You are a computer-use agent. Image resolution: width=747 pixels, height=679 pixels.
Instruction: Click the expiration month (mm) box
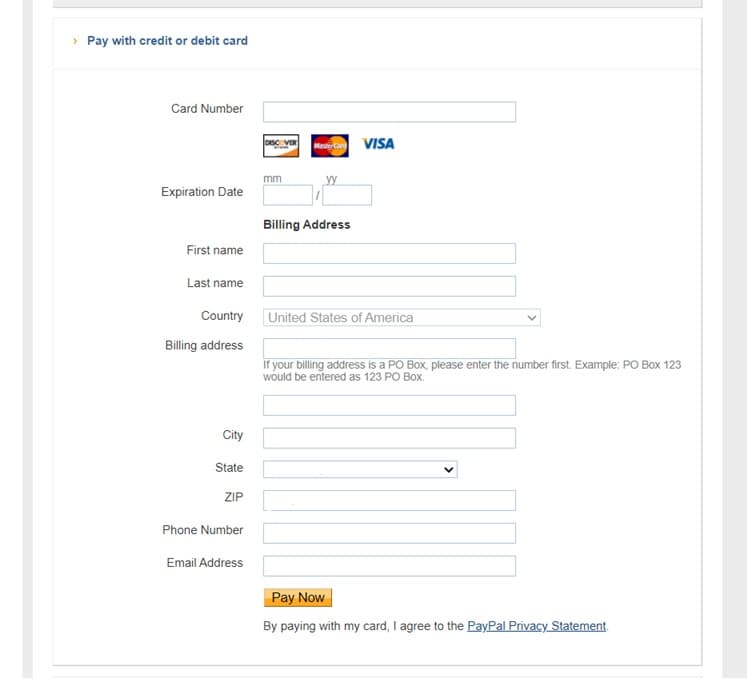pyautogui.click(x=288, y=195)
